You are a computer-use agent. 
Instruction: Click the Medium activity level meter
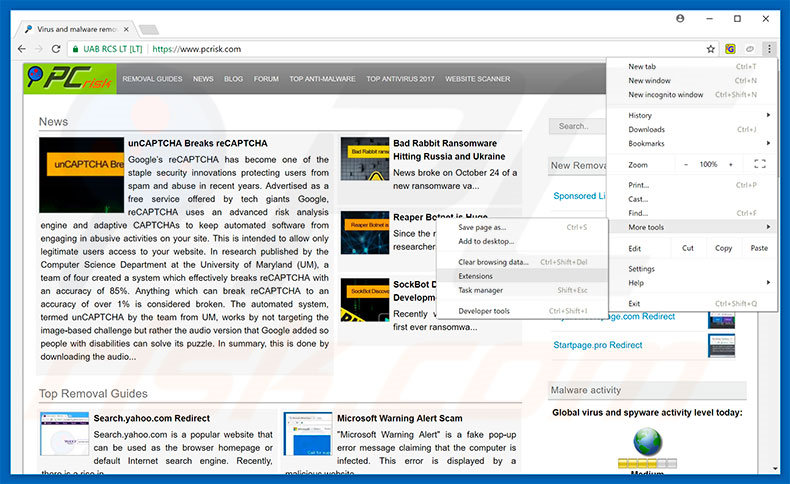pos(647,463)
